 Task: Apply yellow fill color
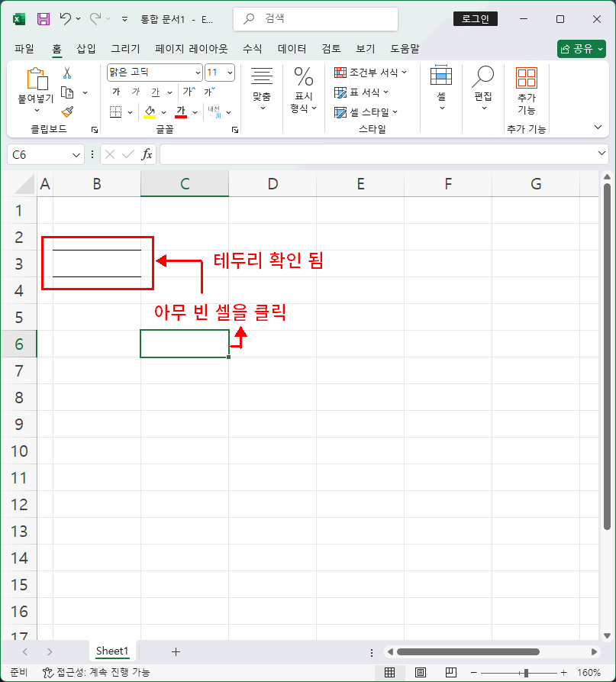pyautogui.click(x=150, y=112)
